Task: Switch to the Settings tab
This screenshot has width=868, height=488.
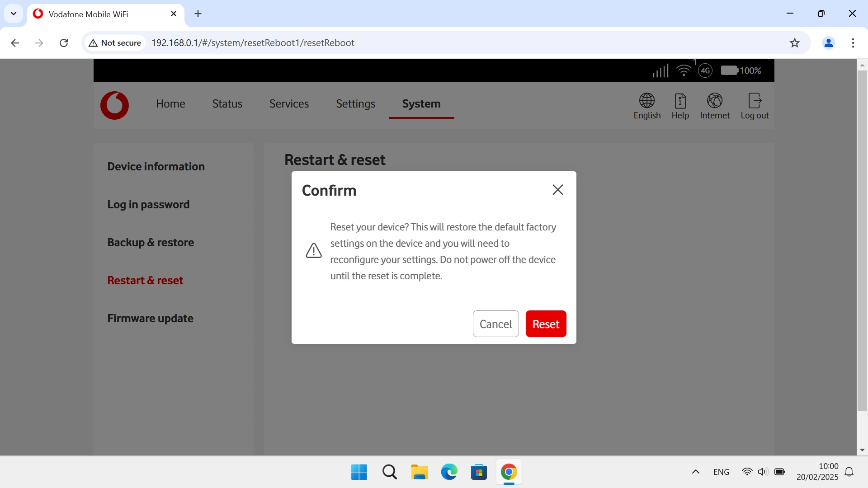Action: (355, 104)
